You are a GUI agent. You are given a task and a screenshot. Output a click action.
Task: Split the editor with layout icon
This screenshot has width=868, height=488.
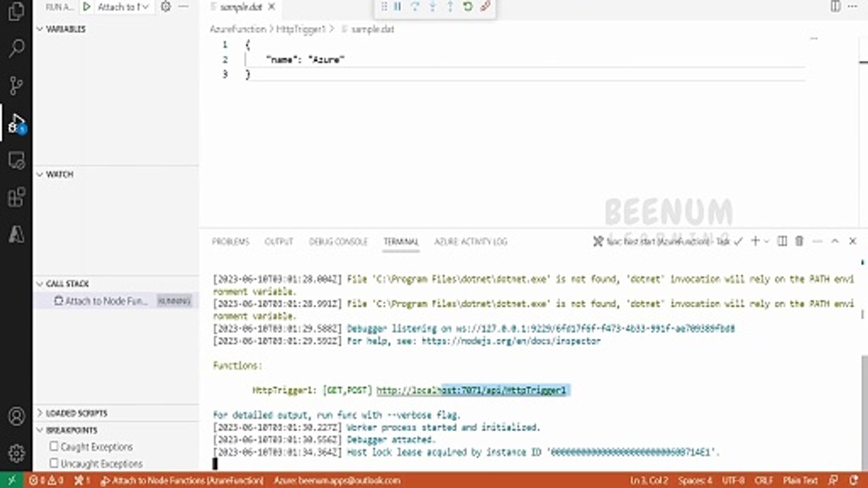click(x=835, y=7)
